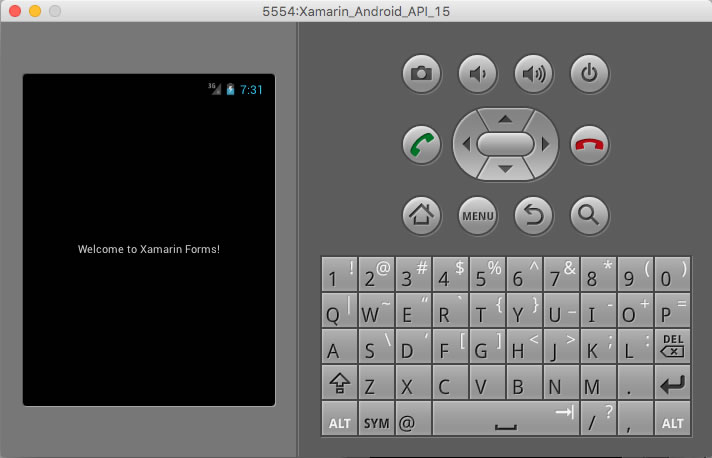Click the 6 number key

coord(524,274)
